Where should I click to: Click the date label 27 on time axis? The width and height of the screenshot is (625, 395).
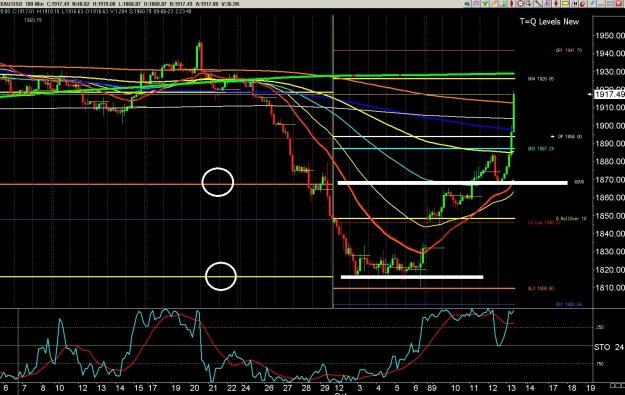287,389
